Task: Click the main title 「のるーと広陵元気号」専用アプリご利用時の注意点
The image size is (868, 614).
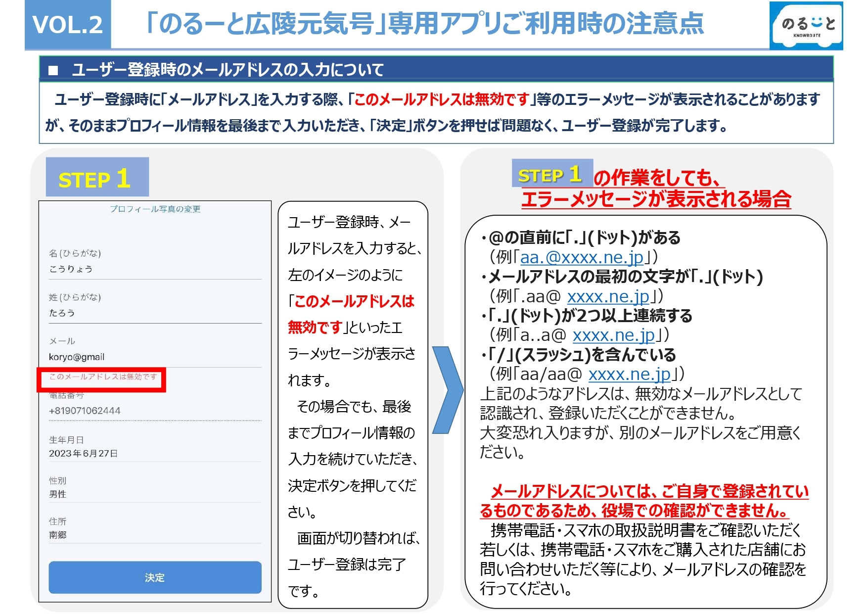Action: click(x=424, y=24)
